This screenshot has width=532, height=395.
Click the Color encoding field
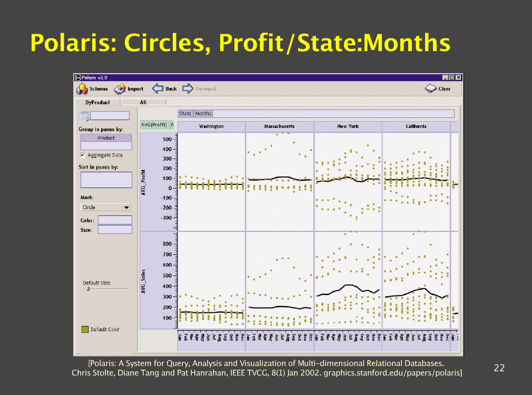point(115,220)
